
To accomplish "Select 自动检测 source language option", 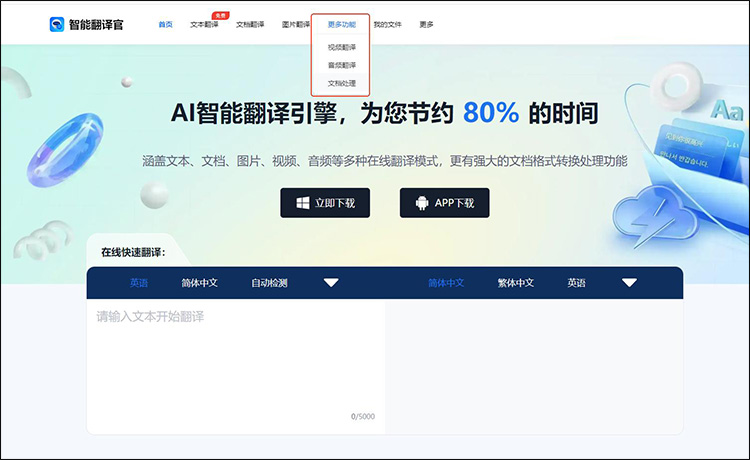I will click(269, 283).
